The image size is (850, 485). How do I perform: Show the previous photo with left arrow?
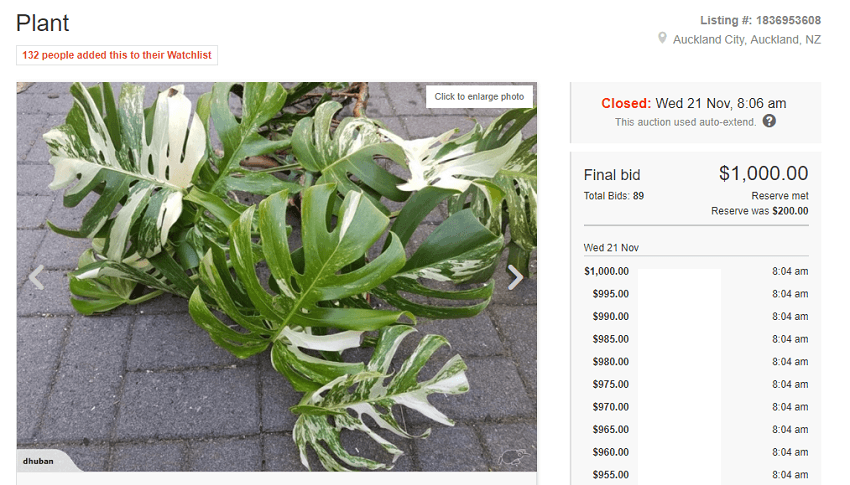tap(36, 277)
